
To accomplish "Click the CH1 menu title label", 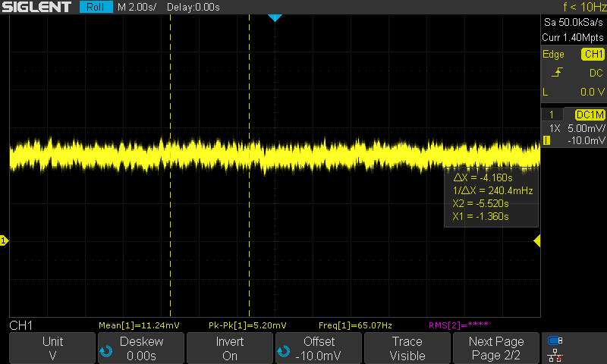I will tap(21, 326).
